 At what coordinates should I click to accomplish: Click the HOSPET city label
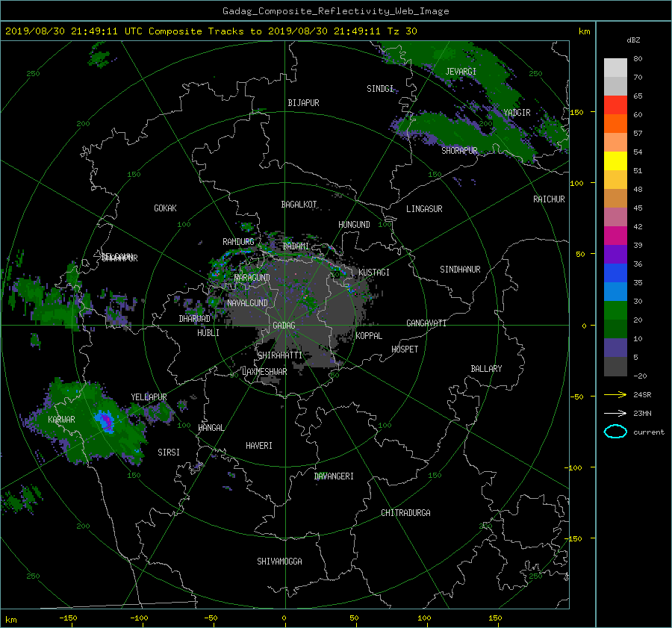pos(405,349)
